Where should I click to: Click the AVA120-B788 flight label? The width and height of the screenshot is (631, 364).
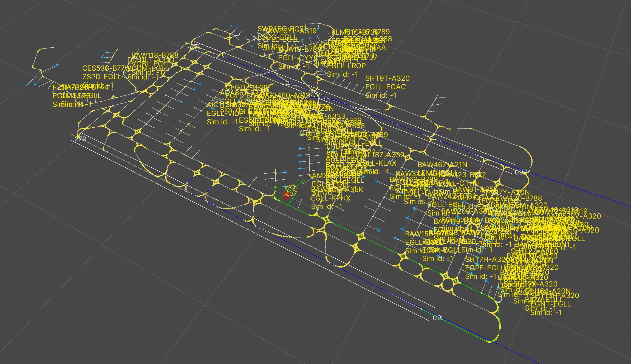(521, 198)
